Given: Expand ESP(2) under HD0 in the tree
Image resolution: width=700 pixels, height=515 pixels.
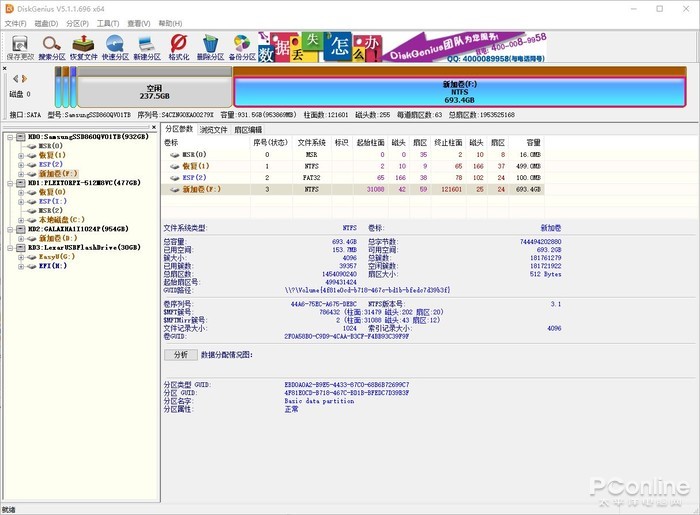Looking at the screenshot, I should [21, 165].
